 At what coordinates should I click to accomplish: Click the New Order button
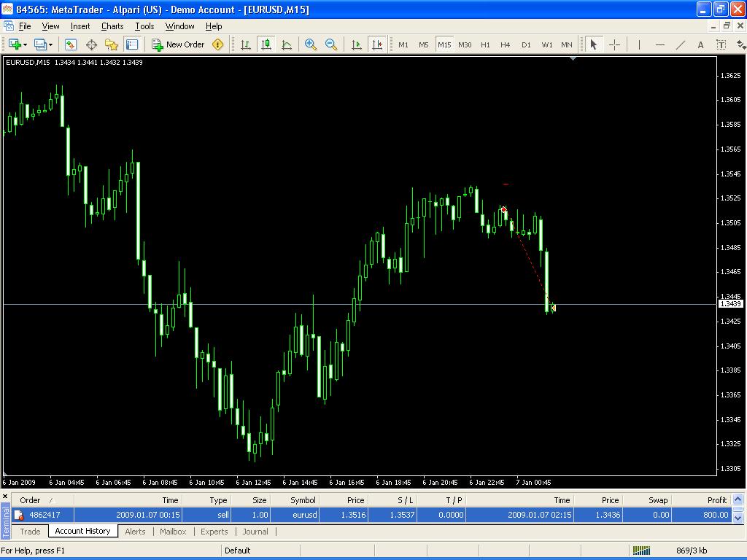pos(178,44)
